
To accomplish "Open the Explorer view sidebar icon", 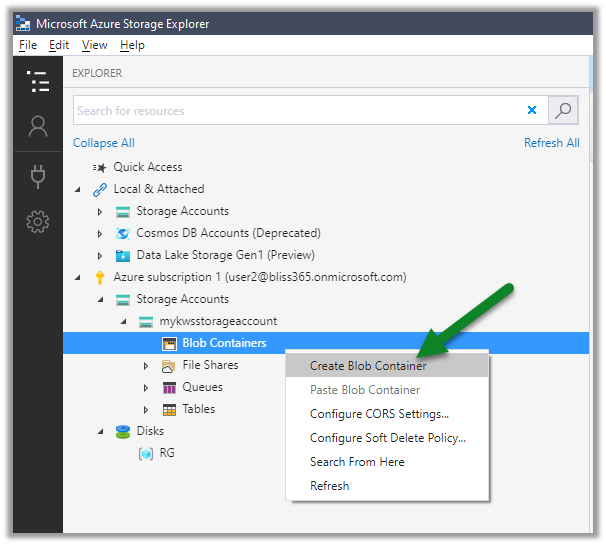I will point(38,82).
